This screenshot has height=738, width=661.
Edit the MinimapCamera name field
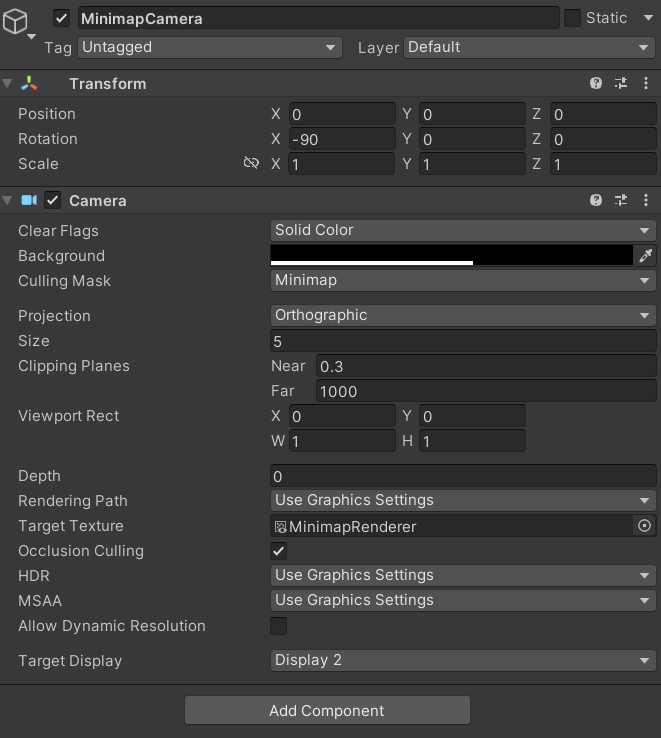(318, 18)
